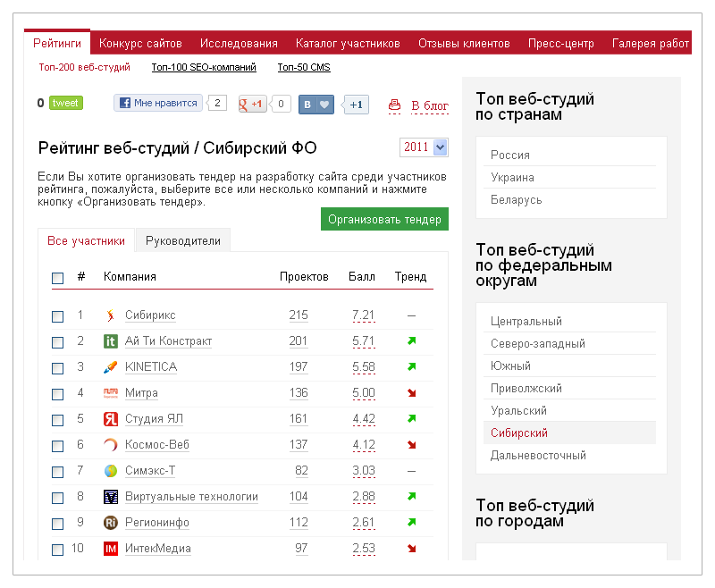Image resolution: width=715 pixels, height=588 pixels.
Task: Open Исследования menu item
Action: pos(239,43)
